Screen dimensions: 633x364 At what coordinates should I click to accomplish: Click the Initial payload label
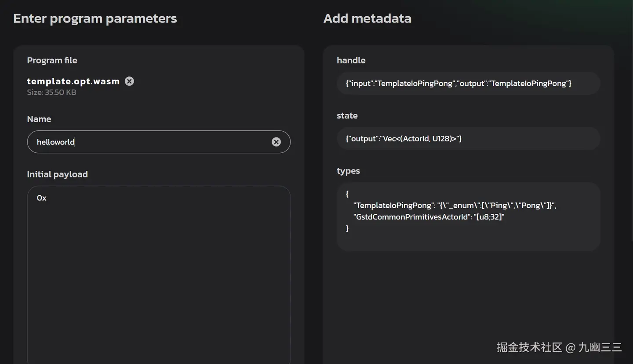(x=57, y=174)
